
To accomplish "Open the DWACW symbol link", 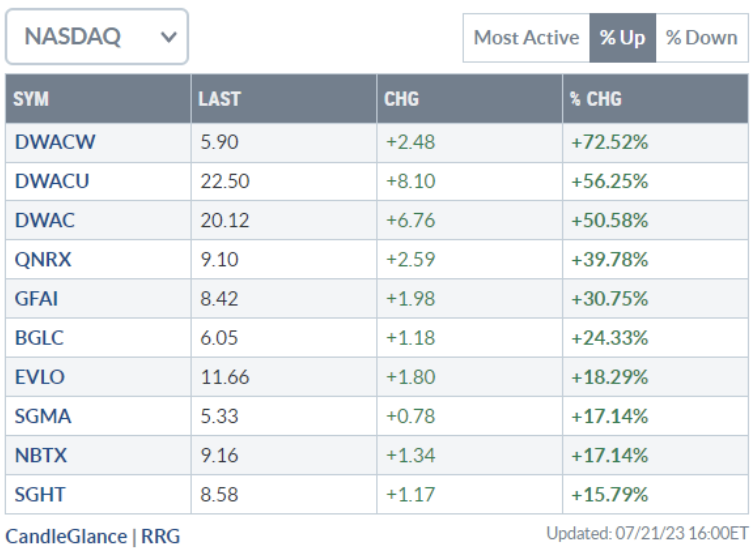I will 55,142.
